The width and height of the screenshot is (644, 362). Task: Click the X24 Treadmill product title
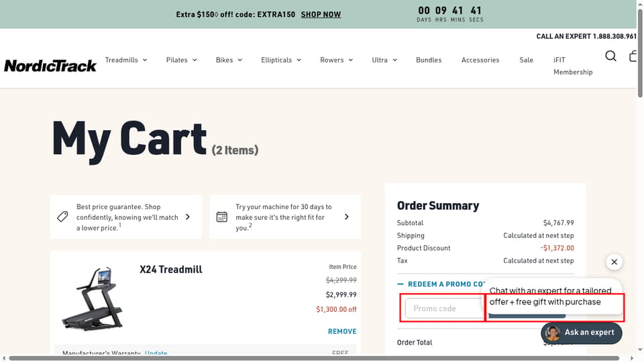[171, 269]
